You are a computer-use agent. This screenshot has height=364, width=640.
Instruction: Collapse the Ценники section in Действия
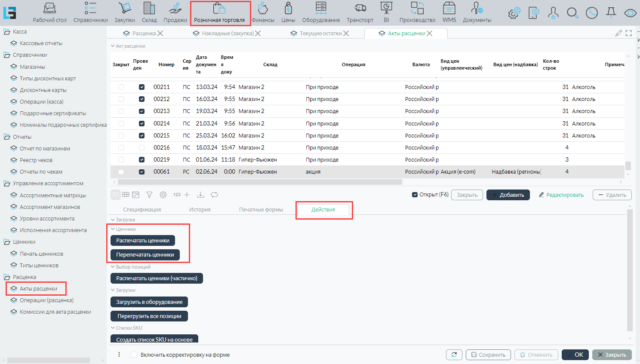click(113, 229)
